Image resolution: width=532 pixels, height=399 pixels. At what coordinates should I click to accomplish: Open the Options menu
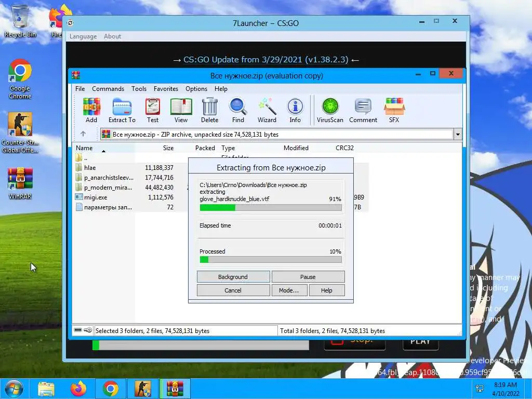pyautogui.click(x=196, y=88)
